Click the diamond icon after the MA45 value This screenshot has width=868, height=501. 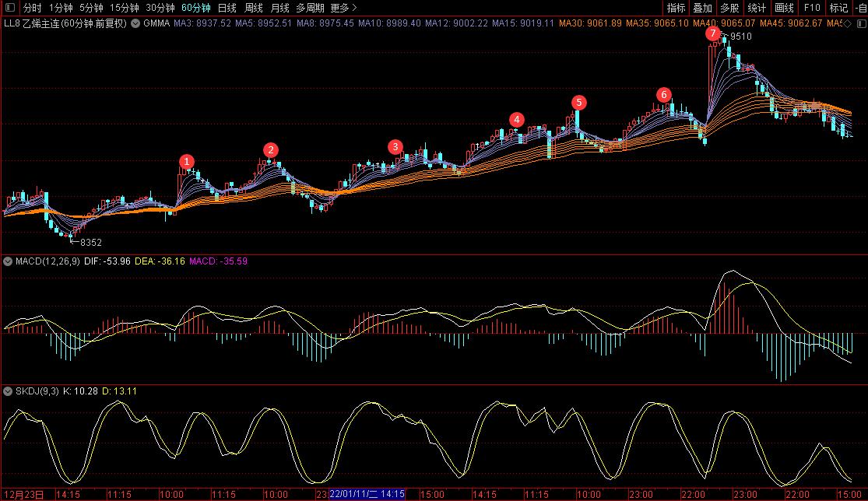tap(848, 23)
